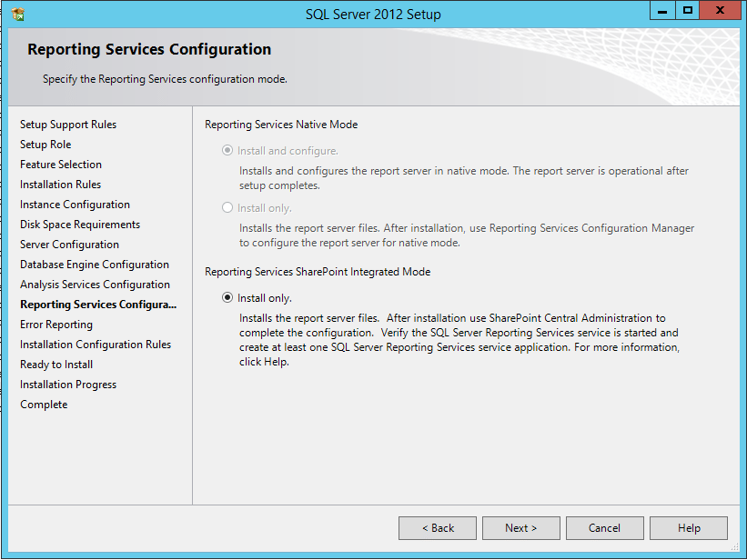Select the 'Ready to Install' step
The image size is (747, 560).
(56, 365)
